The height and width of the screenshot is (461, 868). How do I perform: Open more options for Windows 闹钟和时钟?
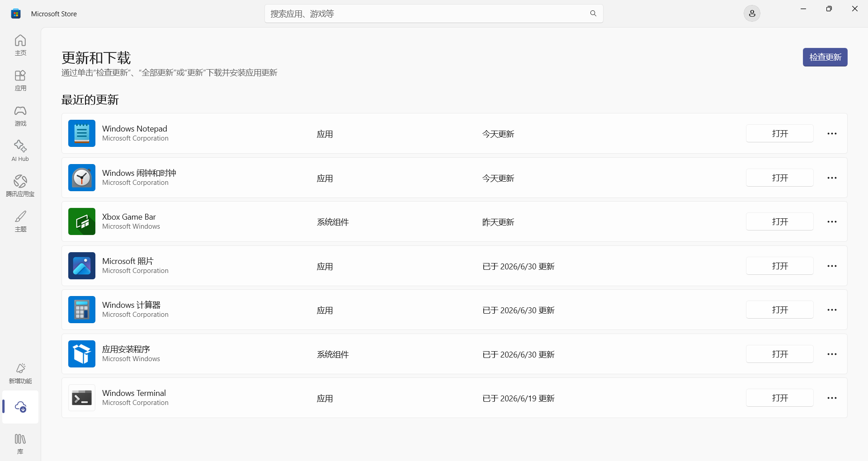(x=832, y=178)
